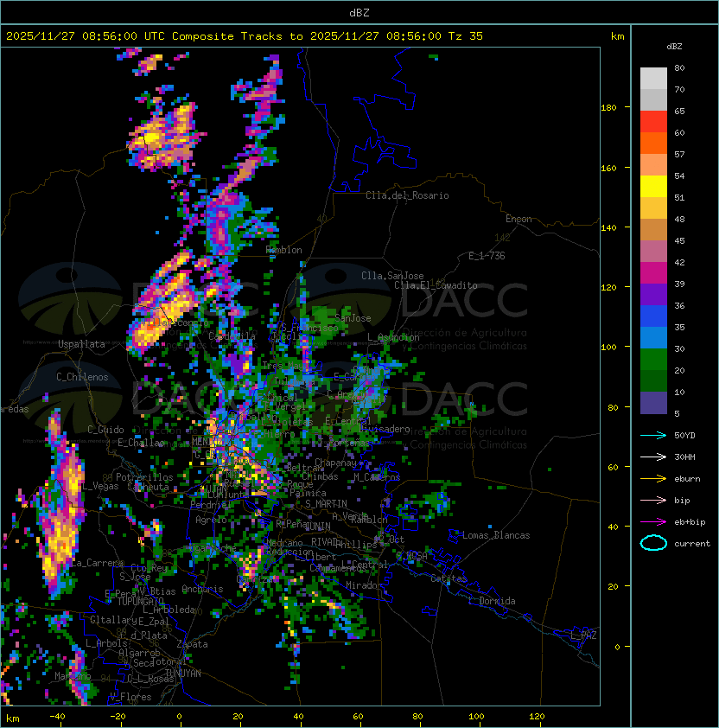Click the 140 tick on vertical axis
Image resolution: width=719 pixels, height=728 pixels.
point(608,228)
